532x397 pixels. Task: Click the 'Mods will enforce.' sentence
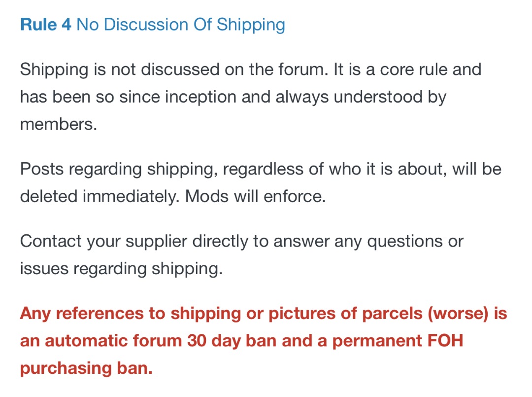pos(256,196)
